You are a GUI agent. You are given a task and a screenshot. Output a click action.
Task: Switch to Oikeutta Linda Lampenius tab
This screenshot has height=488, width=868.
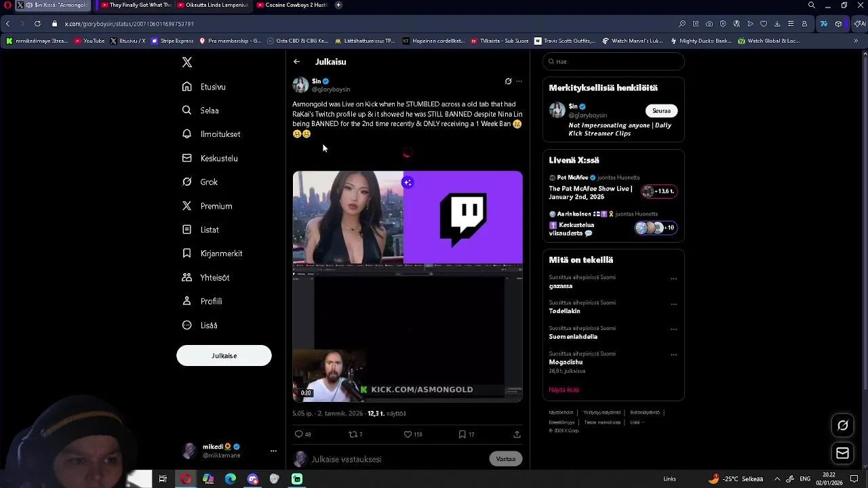214,5
